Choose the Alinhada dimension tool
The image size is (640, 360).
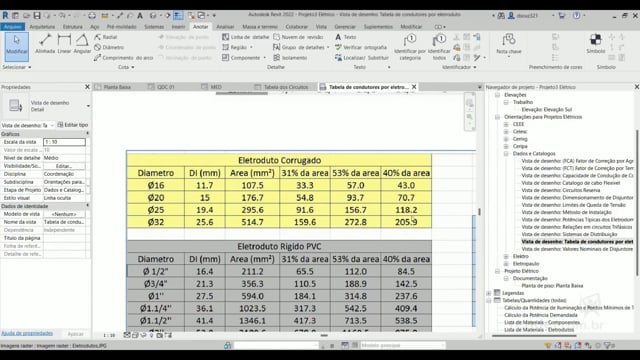[x=45, y=44]
